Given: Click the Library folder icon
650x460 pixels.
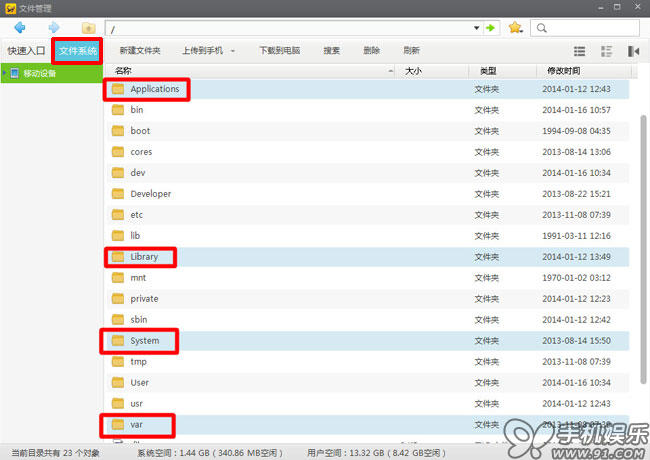Looking at the screenshot, I should tap(118, 257).
